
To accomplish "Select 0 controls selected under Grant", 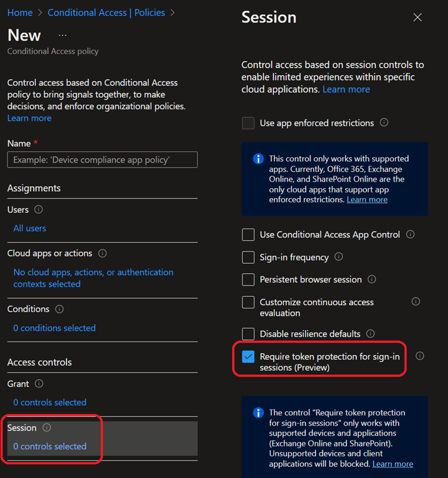I will (50, 403).
